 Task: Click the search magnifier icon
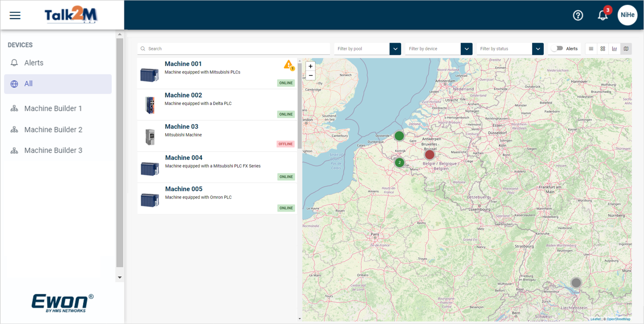[x=143, y=49]
